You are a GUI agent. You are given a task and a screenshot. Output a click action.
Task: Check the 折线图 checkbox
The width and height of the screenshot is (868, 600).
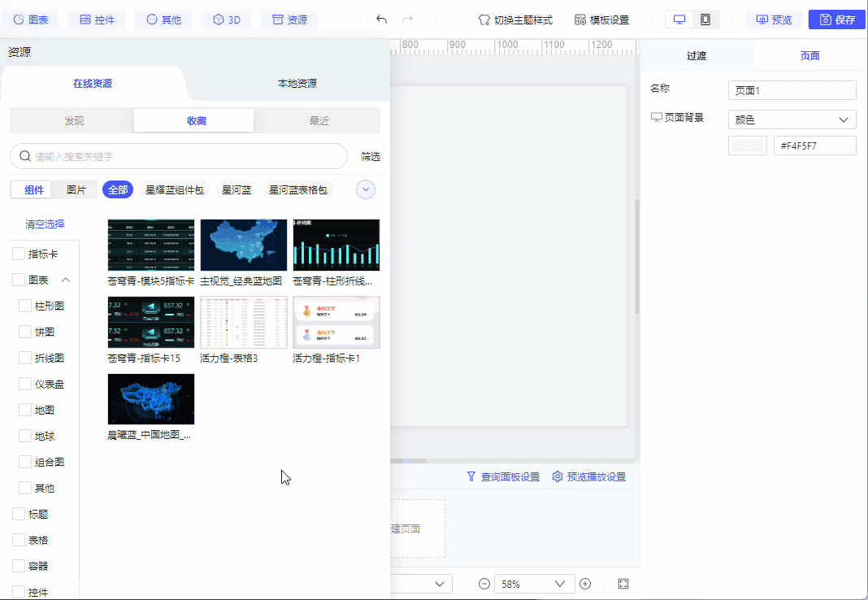[25, 358]
